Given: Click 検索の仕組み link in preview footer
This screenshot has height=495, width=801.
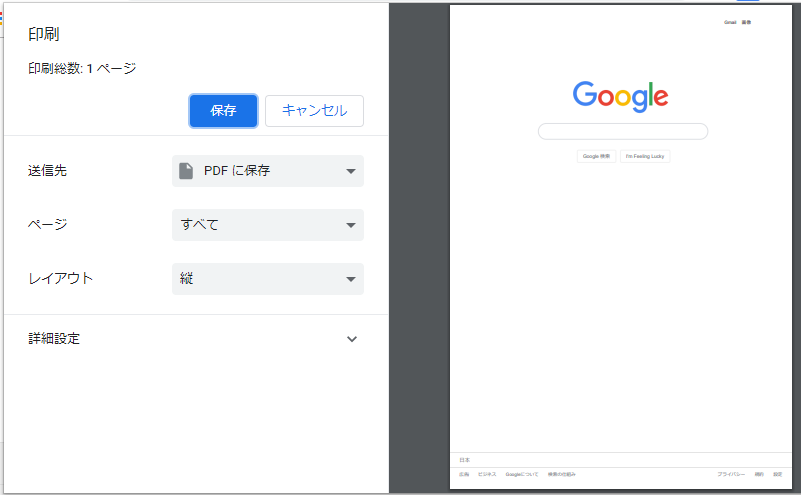Looking at the screenshot, I should tap(561, 475).
